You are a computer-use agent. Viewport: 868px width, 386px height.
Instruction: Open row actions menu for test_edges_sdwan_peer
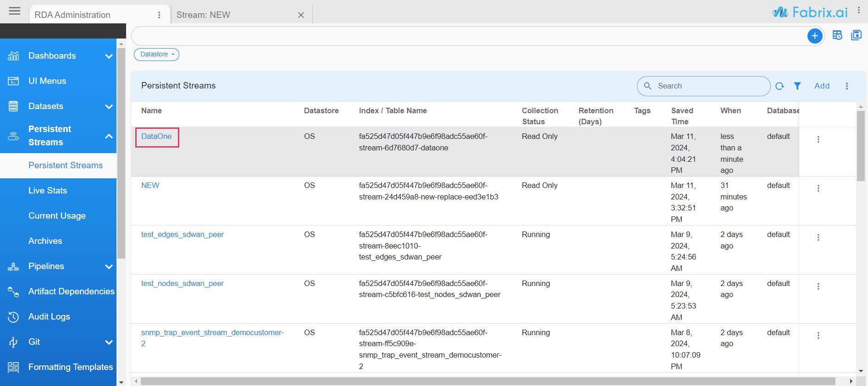[818, 237]
